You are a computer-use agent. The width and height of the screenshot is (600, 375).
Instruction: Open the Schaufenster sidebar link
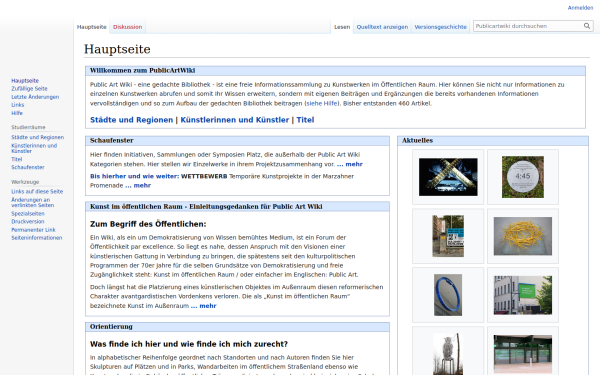tap(28, 167)
